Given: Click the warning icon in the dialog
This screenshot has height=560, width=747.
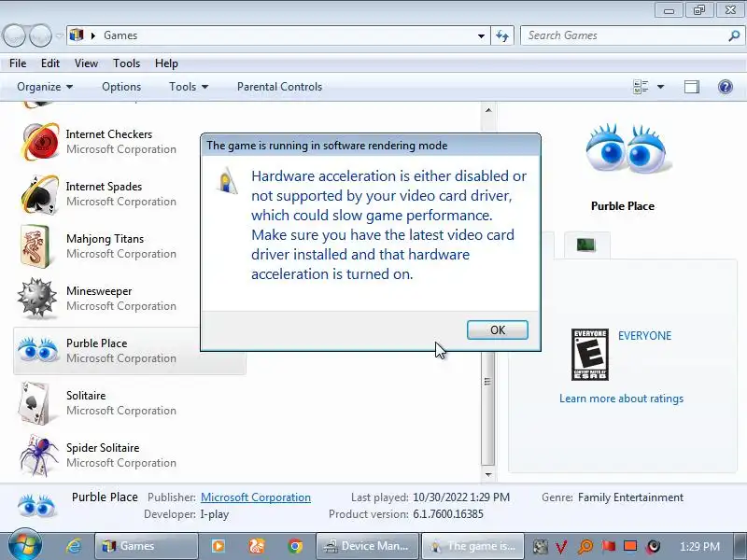Looking at the screenshot, I should point(227,180).
